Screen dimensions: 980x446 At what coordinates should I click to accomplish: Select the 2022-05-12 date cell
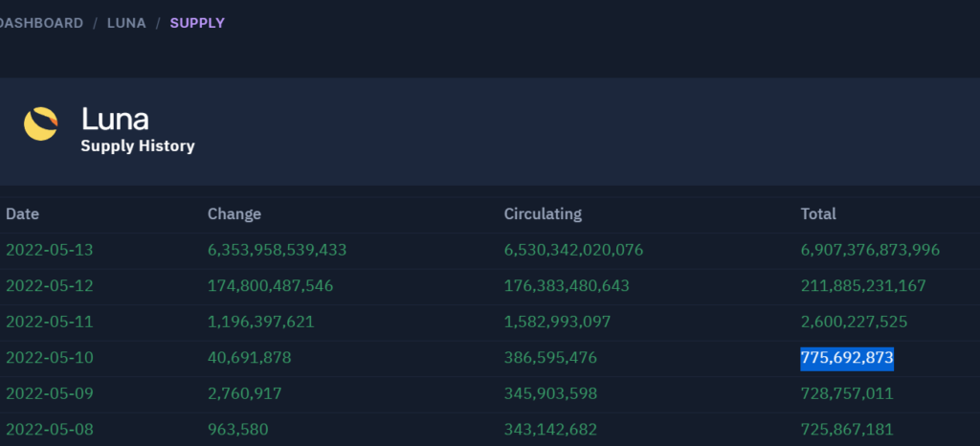(x=50, y=286)
